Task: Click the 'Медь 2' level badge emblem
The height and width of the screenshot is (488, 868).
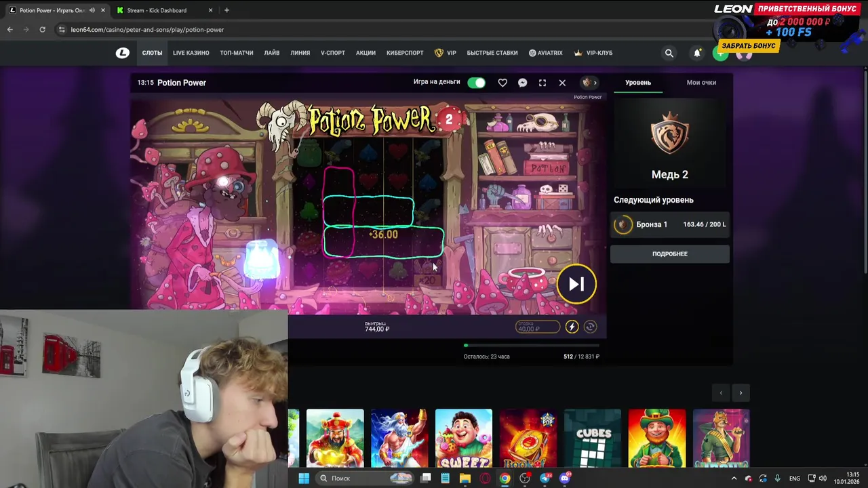Action: click(670, 134)
